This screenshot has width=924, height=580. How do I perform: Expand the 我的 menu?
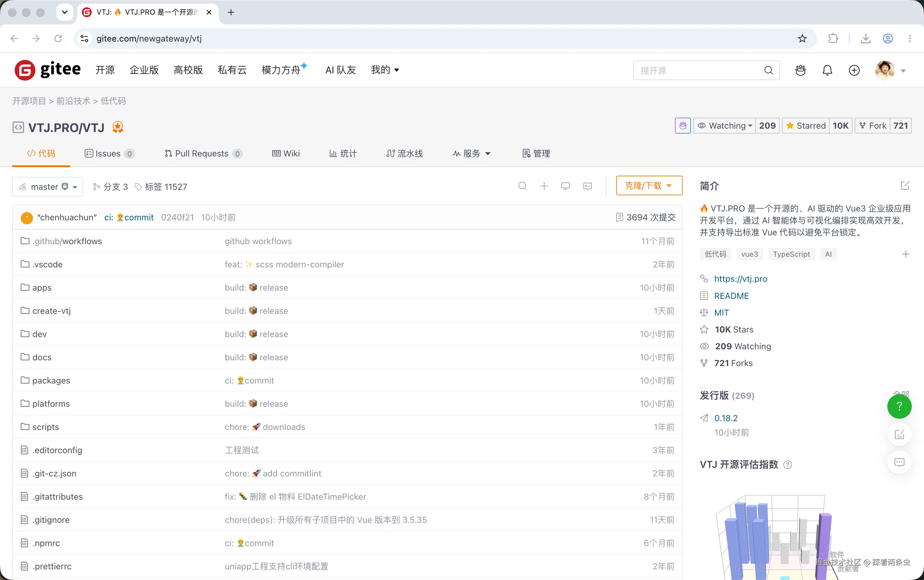385,70
